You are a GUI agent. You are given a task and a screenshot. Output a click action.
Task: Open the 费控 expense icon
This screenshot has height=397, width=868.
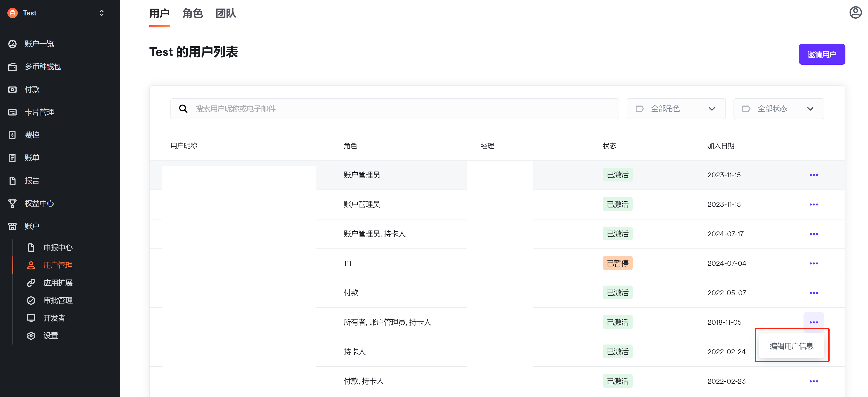coord(12,135)
